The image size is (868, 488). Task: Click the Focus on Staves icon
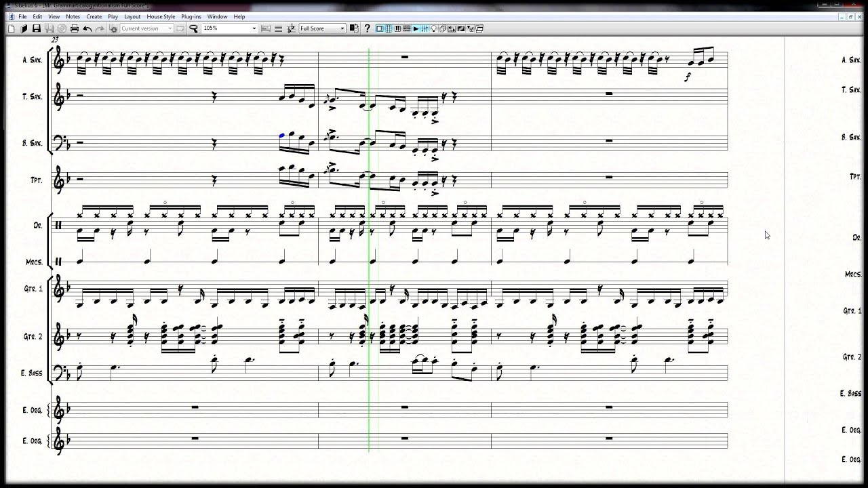coord(279,28)
